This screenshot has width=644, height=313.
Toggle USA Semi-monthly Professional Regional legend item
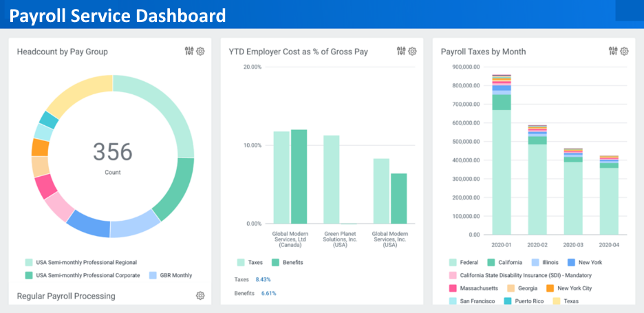click(81, 262)
